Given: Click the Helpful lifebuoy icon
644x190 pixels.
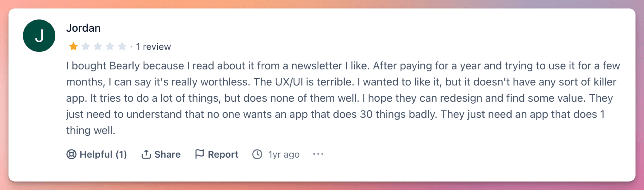Looking at the screenshot, I should [71, 154].
